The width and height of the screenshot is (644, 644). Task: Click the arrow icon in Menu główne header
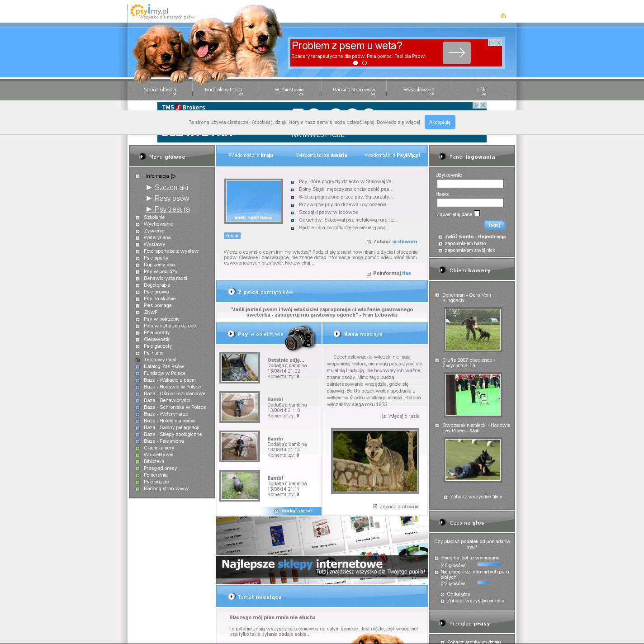coord(142,156)
